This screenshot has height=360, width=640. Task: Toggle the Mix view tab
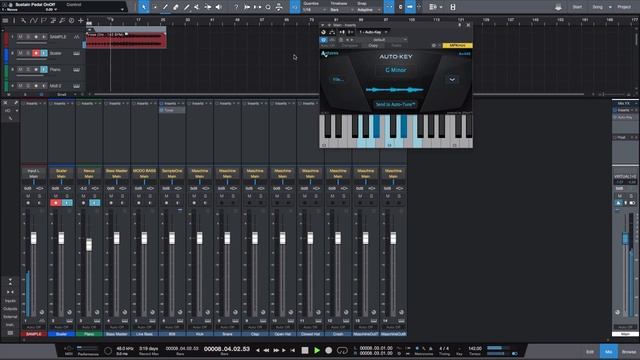point(609,352)
